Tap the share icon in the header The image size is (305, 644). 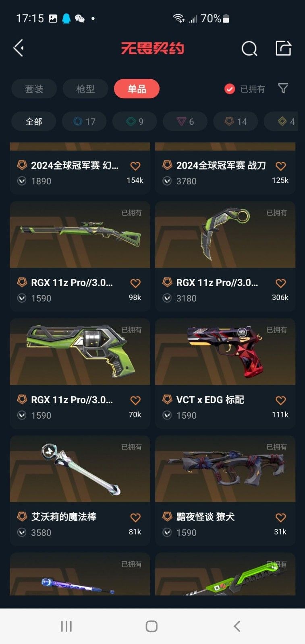[x=283, y=48]
